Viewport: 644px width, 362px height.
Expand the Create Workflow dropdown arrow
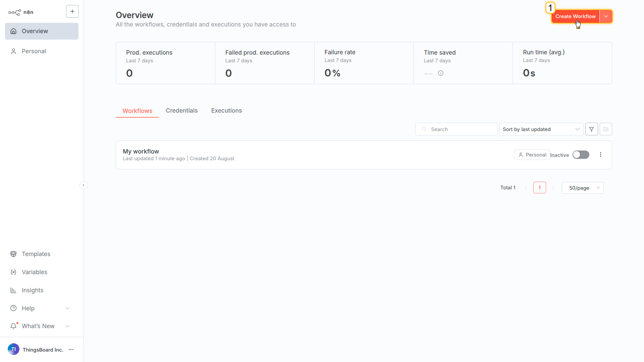coord(606,16)
